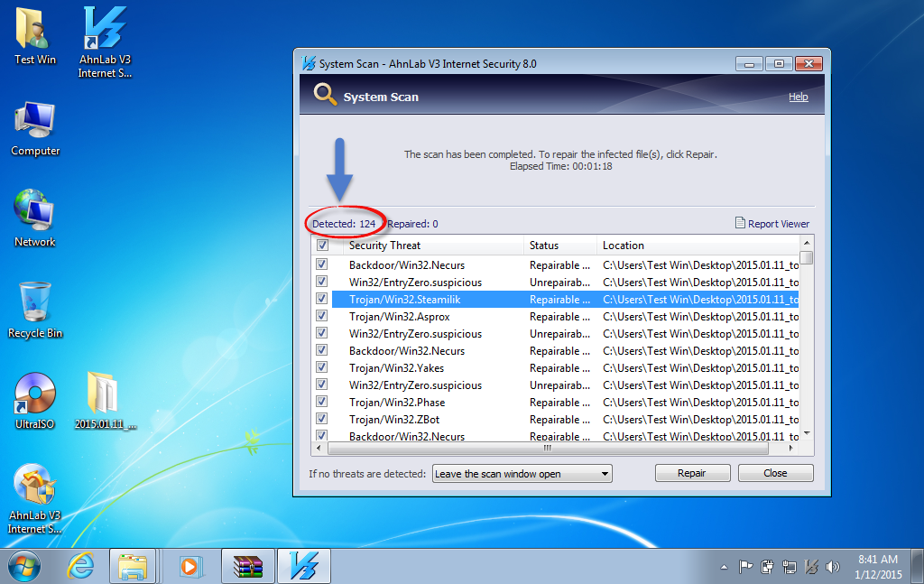Click the scroll down arrow of threat list
The width and height of the screenshot is (924, 584).
coord(807,434)
